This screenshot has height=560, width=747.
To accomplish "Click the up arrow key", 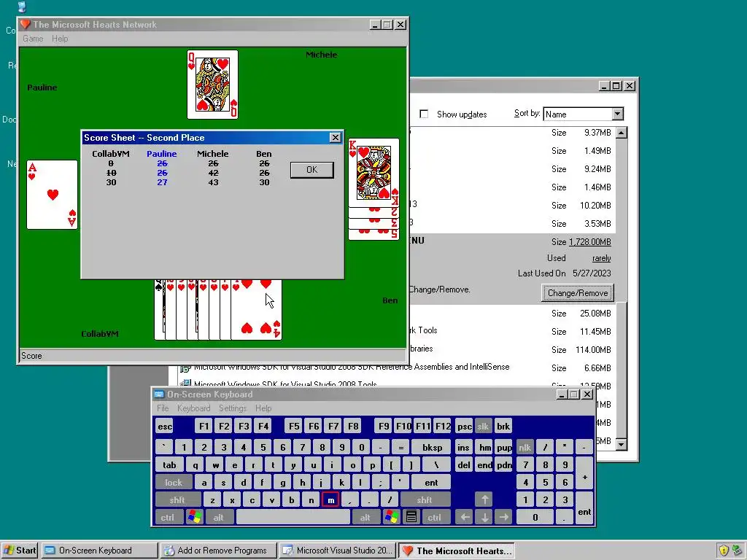I will [484, 499].
